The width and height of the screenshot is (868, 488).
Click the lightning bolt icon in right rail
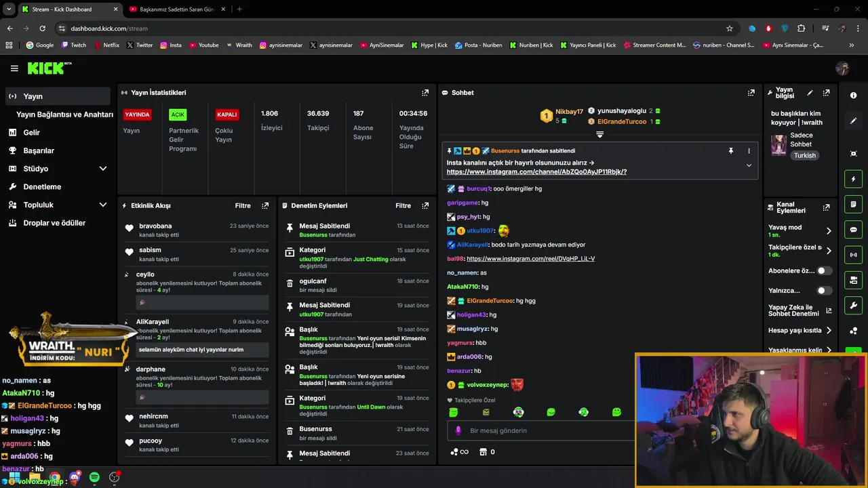click(x=853, y=179)
